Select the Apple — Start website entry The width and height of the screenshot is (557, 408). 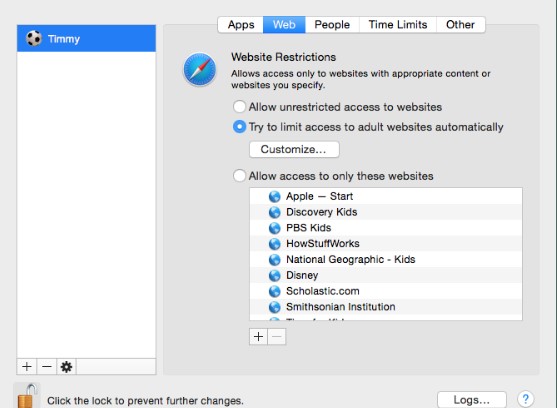[x=386, y=196]
